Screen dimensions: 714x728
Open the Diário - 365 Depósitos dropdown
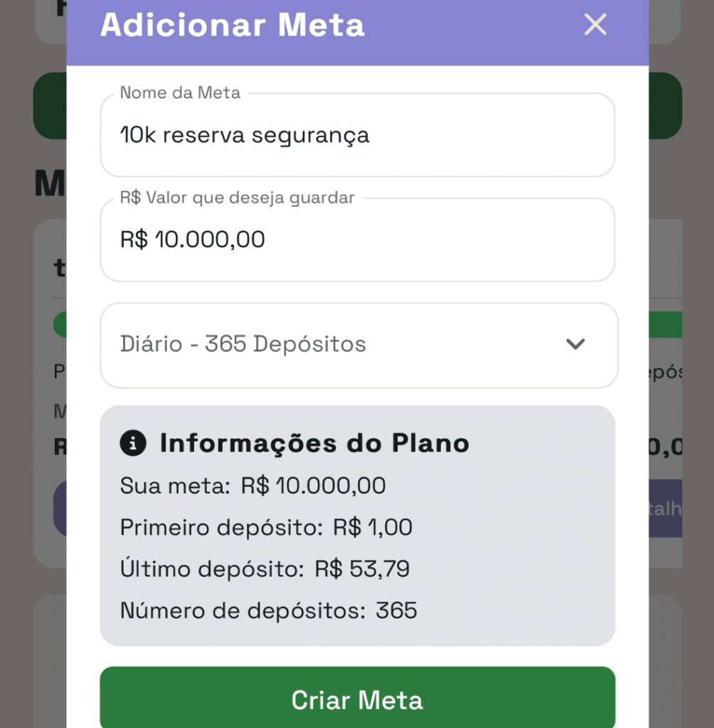[x=358, y=346]
